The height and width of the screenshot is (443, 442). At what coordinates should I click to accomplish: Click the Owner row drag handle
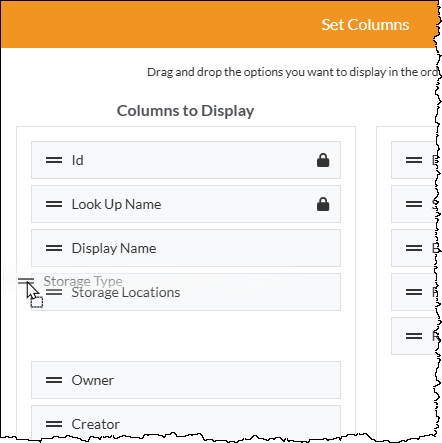coord(54,380)
